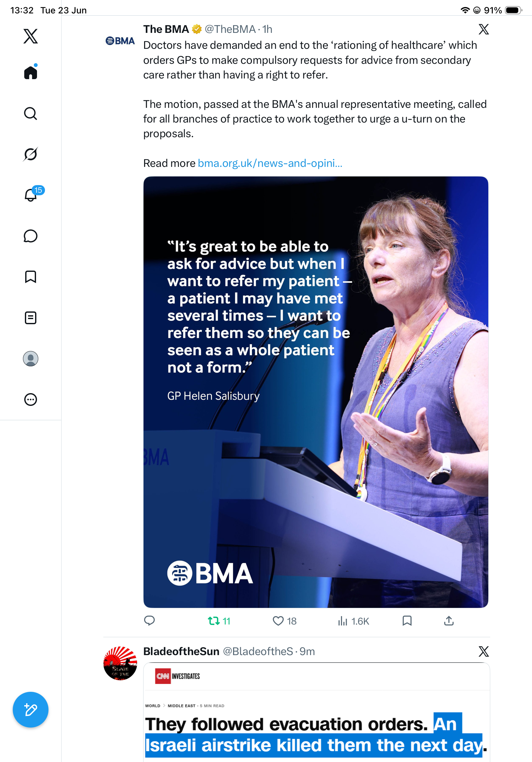Open Messages chat bubble in sidebar
532x762 pixels.
coord(31,236)
